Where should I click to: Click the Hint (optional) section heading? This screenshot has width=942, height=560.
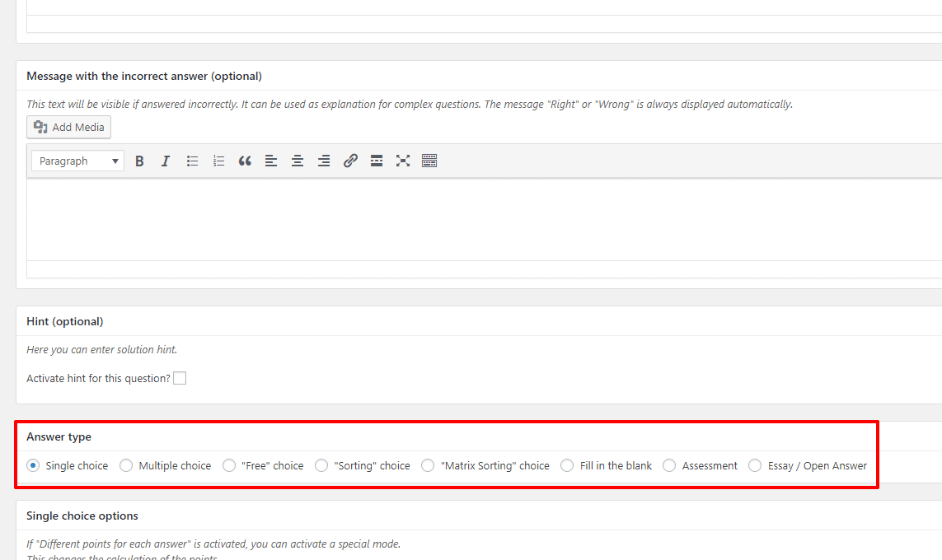tap(65, 322)
